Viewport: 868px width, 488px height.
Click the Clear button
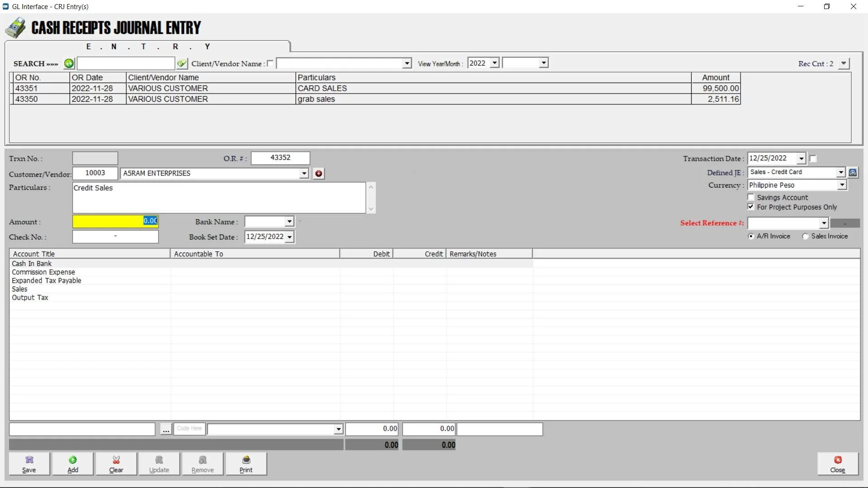pos(116,464)
